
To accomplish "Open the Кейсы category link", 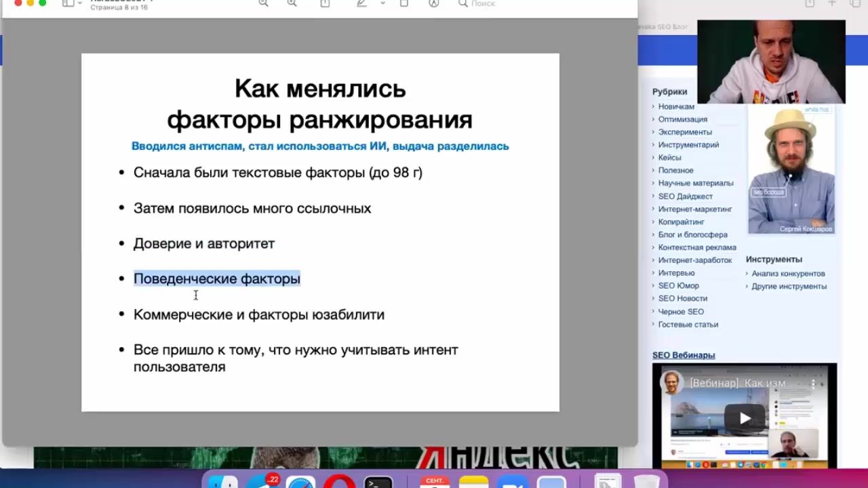I will (669, 157).
